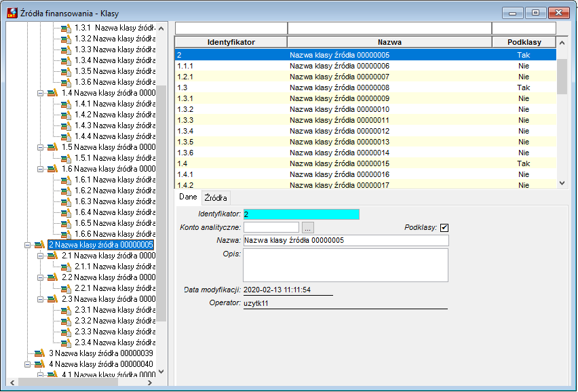The width and height of the screenshot is (578, 392).
Task: Click into the Nazwa input field
Action: [x=346, y=240]
